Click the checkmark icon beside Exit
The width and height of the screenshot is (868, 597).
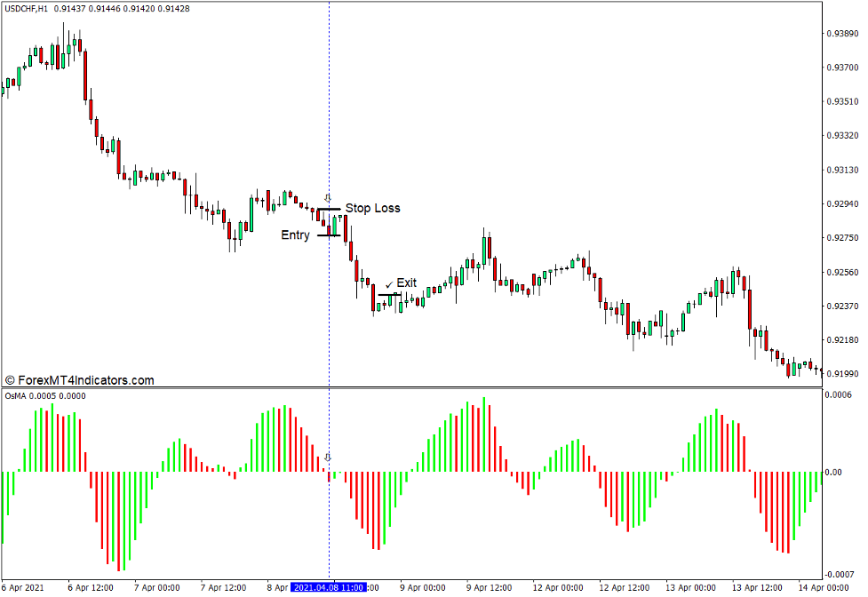(388, 284)
